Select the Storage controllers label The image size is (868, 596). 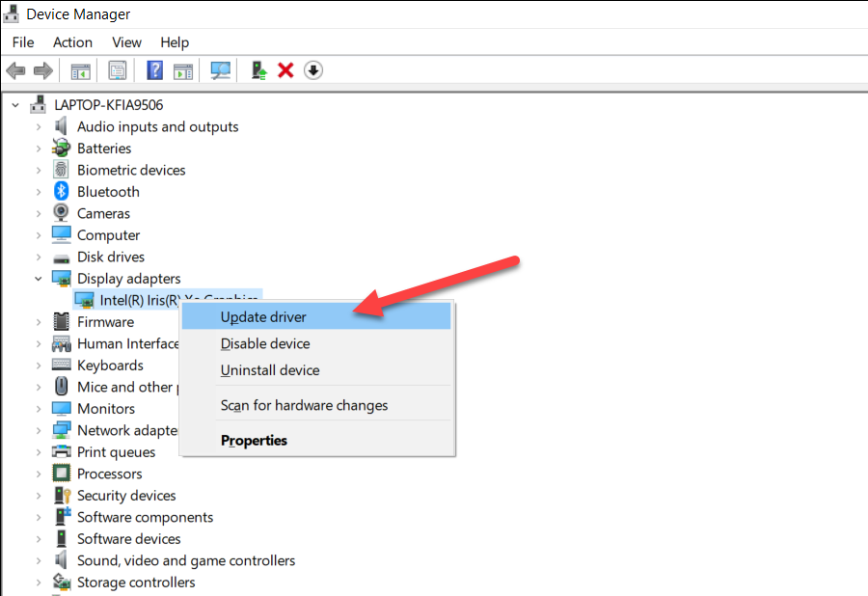pos(136,582)
